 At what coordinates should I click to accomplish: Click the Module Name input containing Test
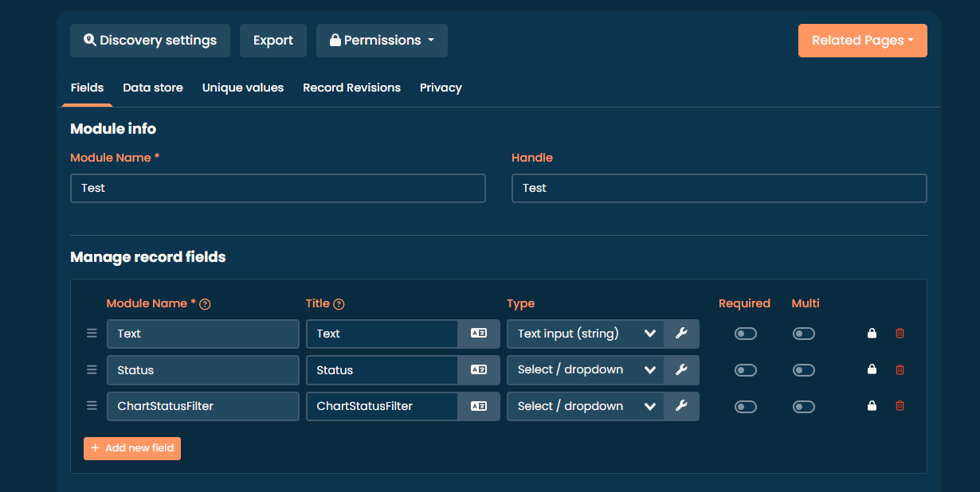278,189
